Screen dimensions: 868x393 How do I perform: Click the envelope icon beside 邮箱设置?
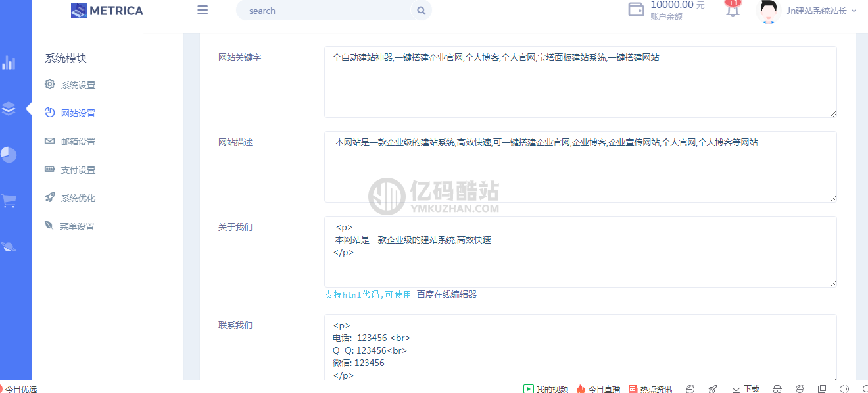tap(50, 141)
